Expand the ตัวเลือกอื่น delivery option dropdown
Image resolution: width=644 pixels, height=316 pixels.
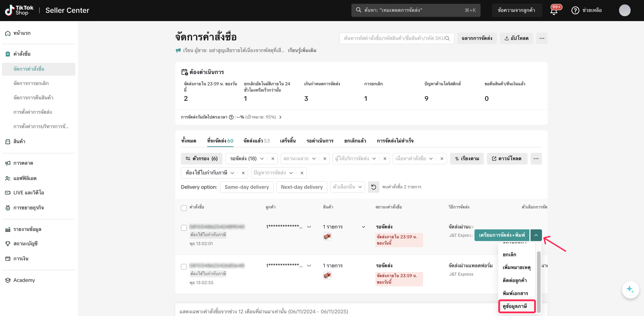[x=347, y=187]
